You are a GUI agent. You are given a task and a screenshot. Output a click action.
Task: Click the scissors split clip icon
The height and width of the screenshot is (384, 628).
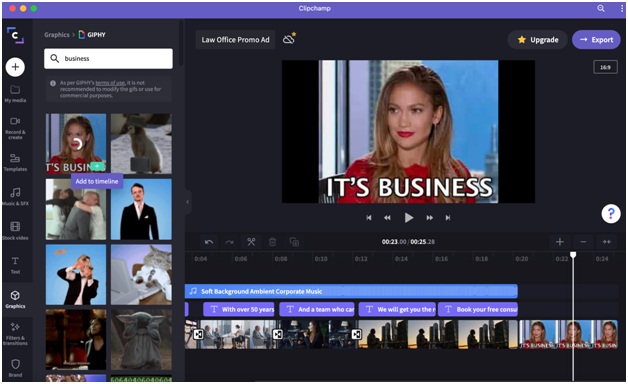tap(251, 242)
